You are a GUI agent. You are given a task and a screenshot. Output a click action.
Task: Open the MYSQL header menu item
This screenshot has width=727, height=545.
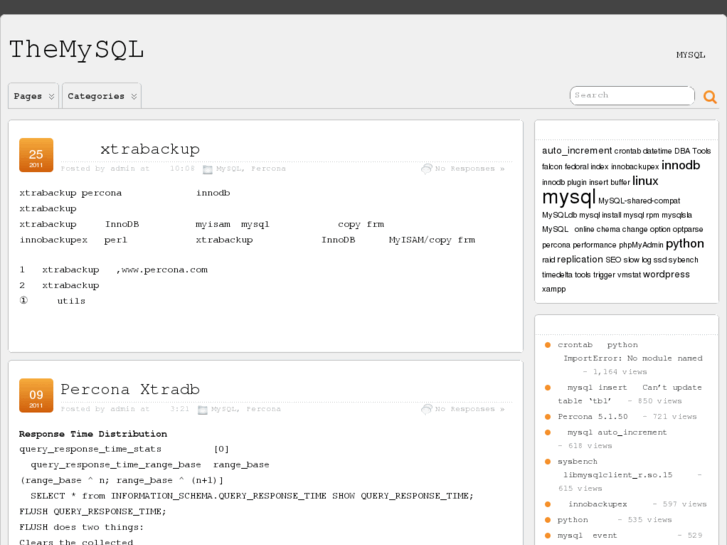tap(690, 55)
